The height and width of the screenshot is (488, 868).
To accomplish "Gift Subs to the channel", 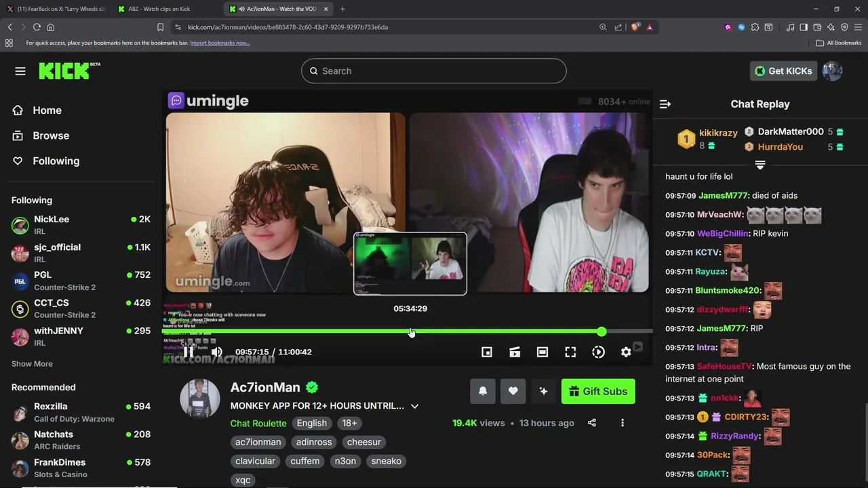I will [598, 391].
